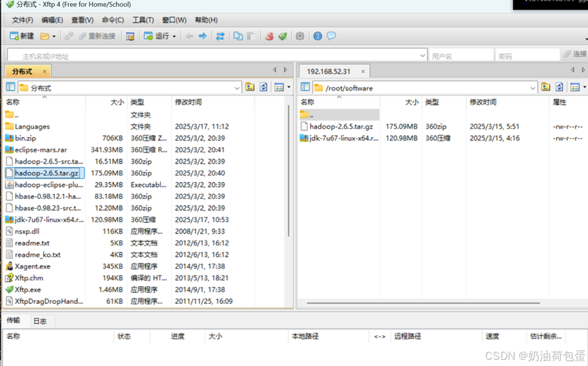Click the paste icon in the toolbar
Image resolution: width=588 pixels, height=366 pixels.
pyautogui.click(x=251, y=36)
